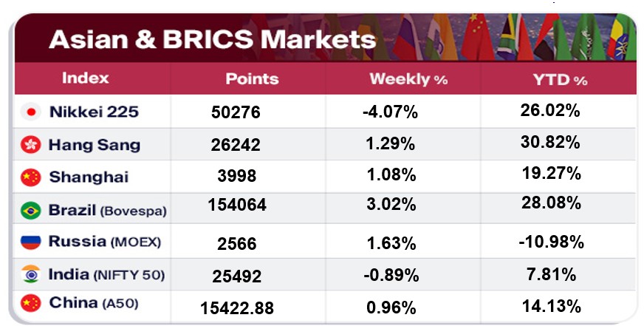Image resolution: width=644 pixels, height=326 pixels.
Task: Click the Japan flag icon beside Nikkei 225
Action: [32, 112]
